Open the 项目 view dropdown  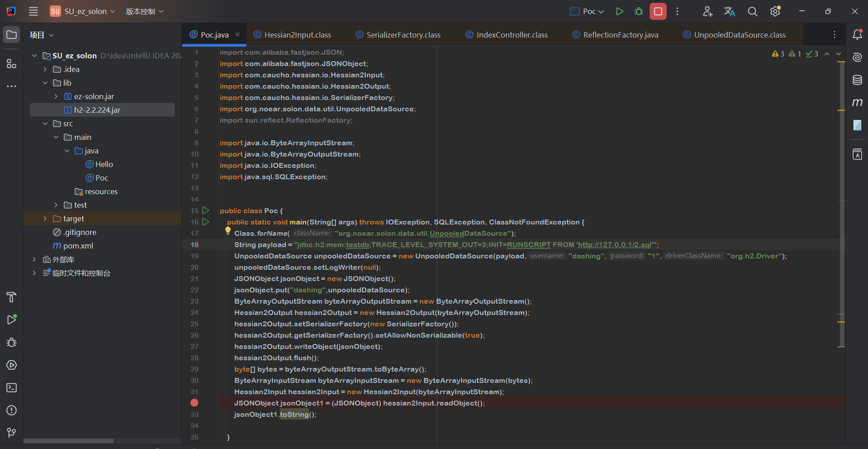tap(42, 35)
